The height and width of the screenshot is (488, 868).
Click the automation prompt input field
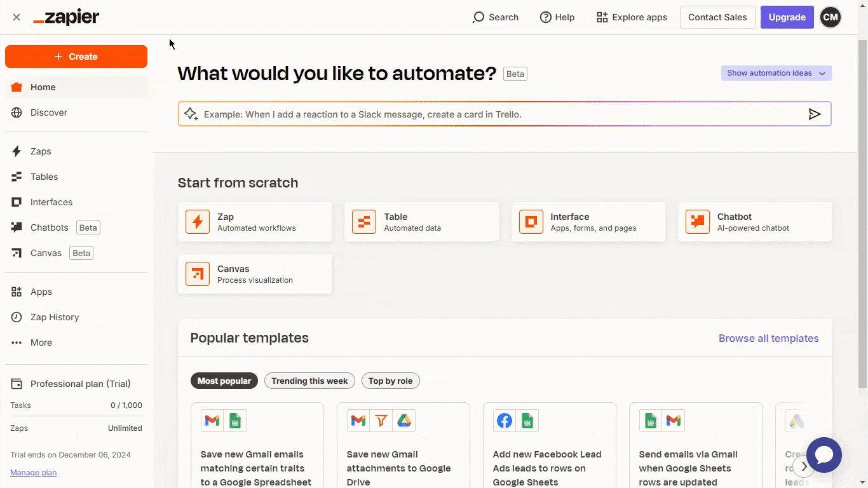[505, 114]
